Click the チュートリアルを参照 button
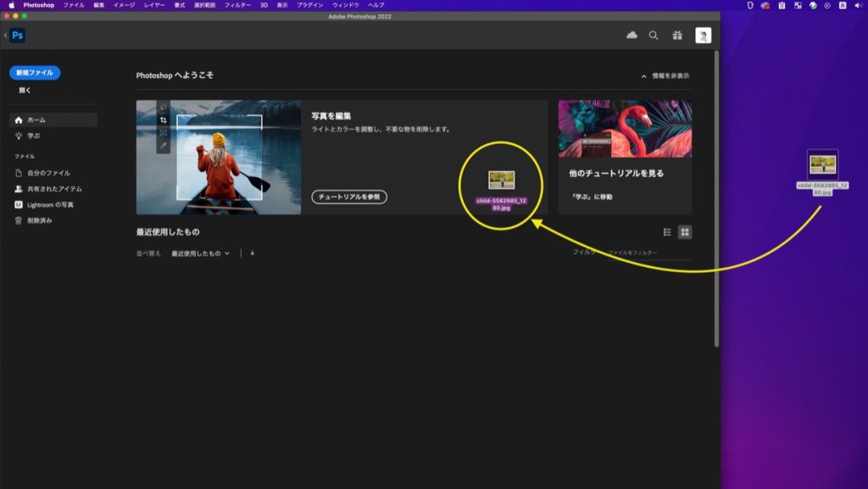The height and width of the screenshot is (489, 868). coord(349,197)
